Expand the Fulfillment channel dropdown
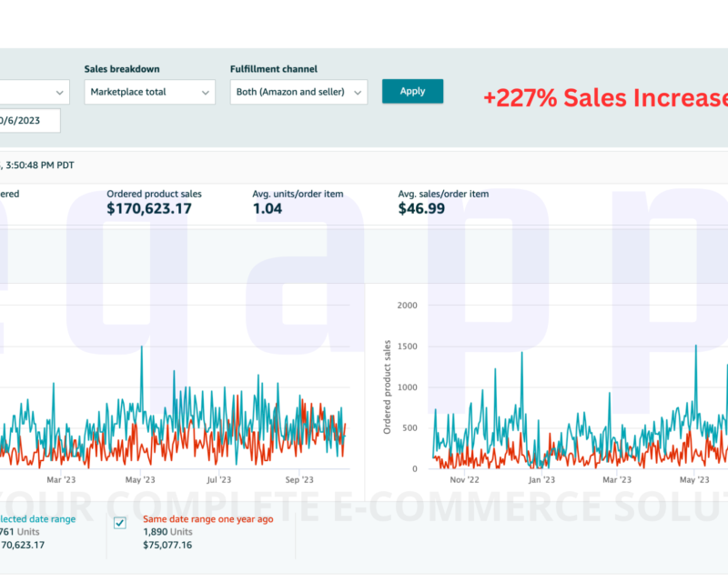 [x=298, y=92]
